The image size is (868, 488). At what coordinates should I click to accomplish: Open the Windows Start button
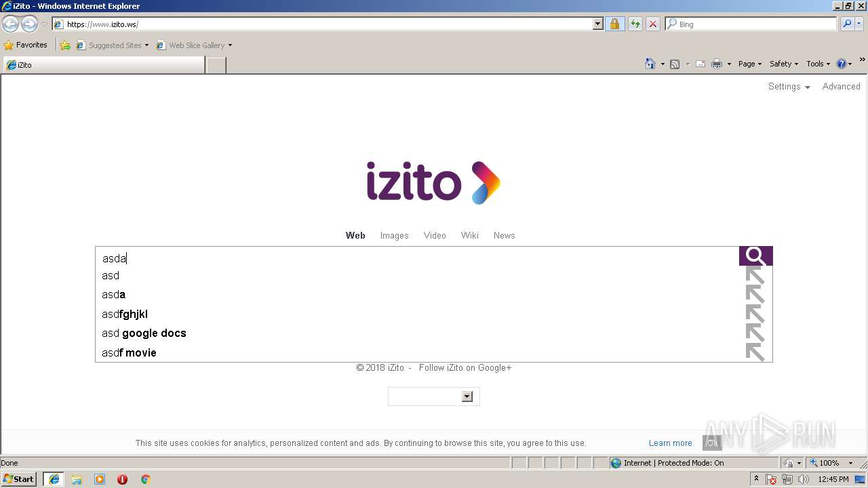[19, 479]
